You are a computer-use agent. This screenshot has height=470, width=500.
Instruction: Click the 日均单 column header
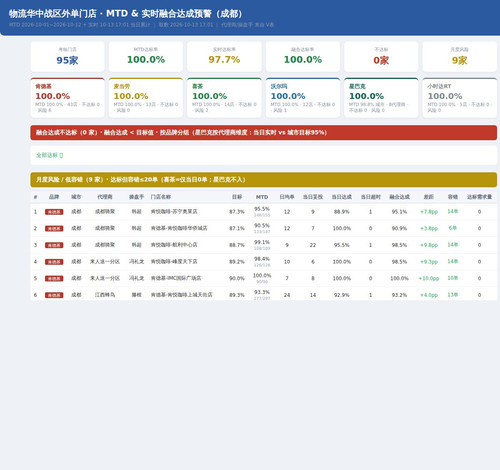[x=287, y=197]
